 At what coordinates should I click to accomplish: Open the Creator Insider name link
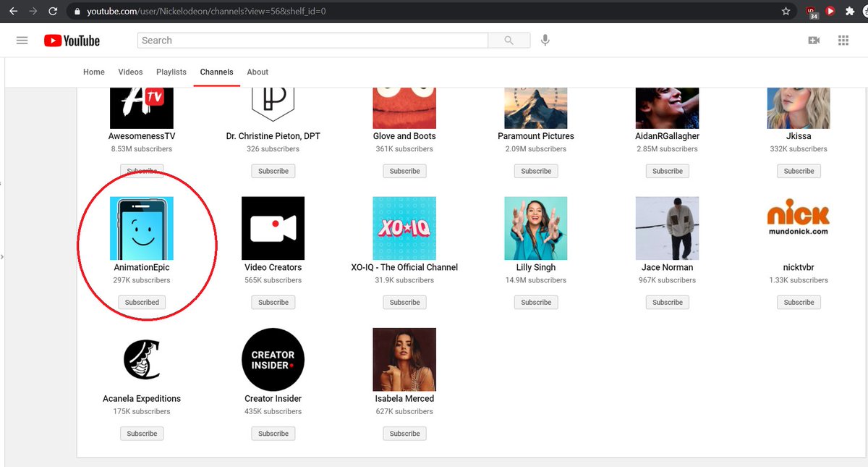[273, 398]
